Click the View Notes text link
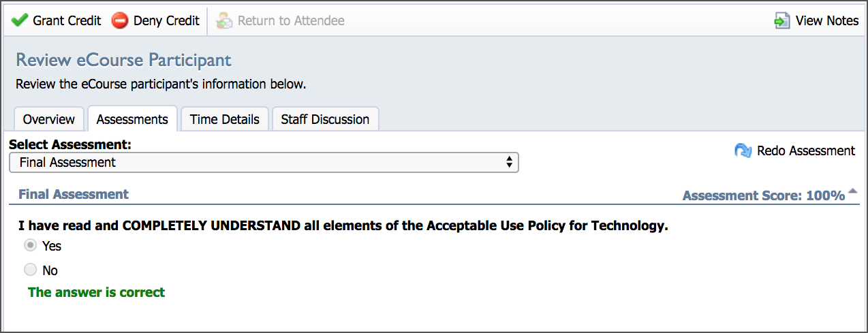 pos(827,20)
